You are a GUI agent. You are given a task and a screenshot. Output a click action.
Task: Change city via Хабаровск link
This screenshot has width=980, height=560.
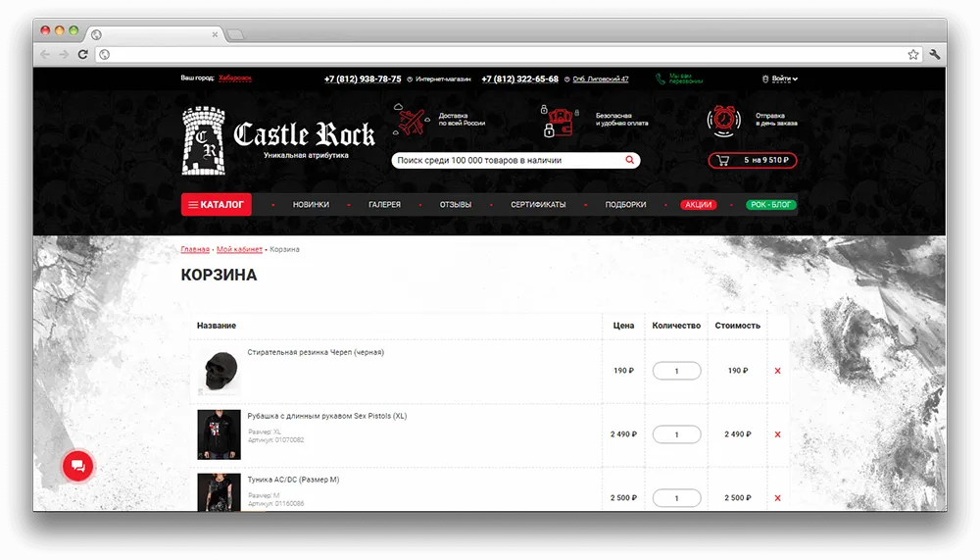tap(235, 78)
